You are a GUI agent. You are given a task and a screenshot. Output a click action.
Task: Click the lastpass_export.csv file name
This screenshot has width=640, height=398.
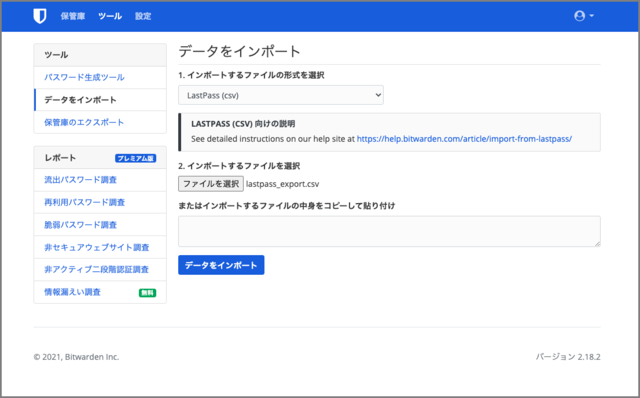282,184
